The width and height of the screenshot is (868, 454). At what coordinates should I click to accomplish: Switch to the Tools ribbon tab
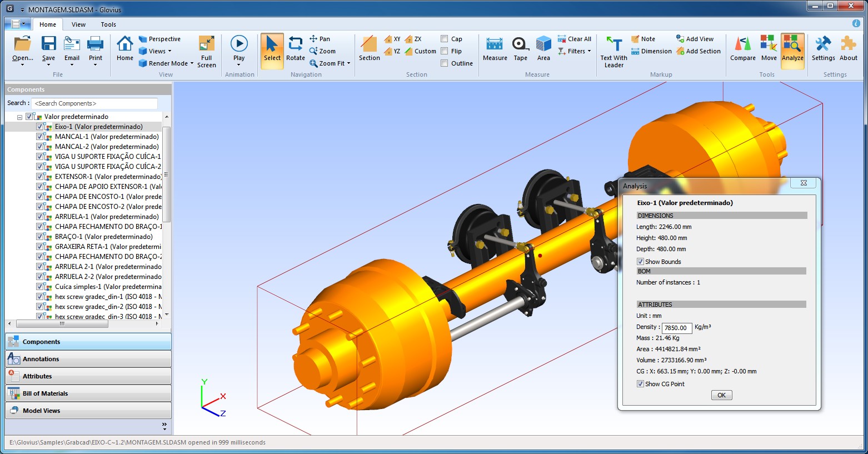pyautogui.click(x=108, y=24)
